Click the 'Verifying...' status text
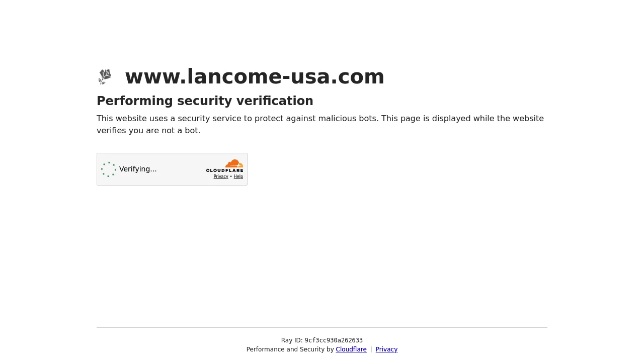Viewport: 644px width, 362px height. tap(138, 169)
